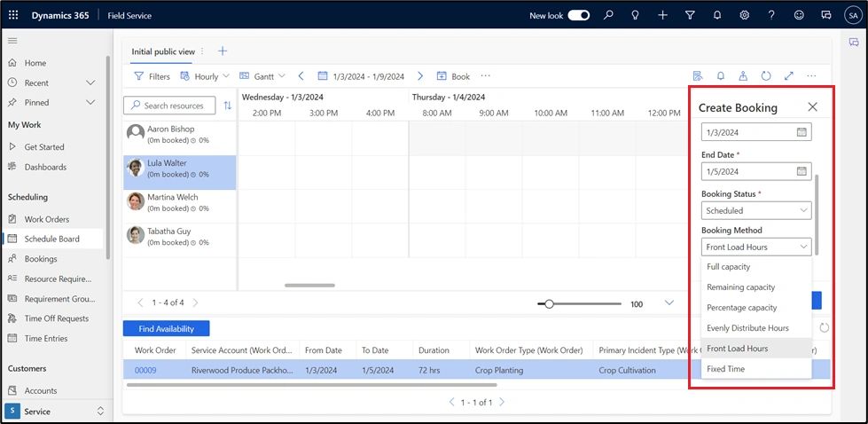The height and width of the screenshot is (424, 868).
Task: Open the Start Date calendar picker
Action: click(x=802, y=132)
